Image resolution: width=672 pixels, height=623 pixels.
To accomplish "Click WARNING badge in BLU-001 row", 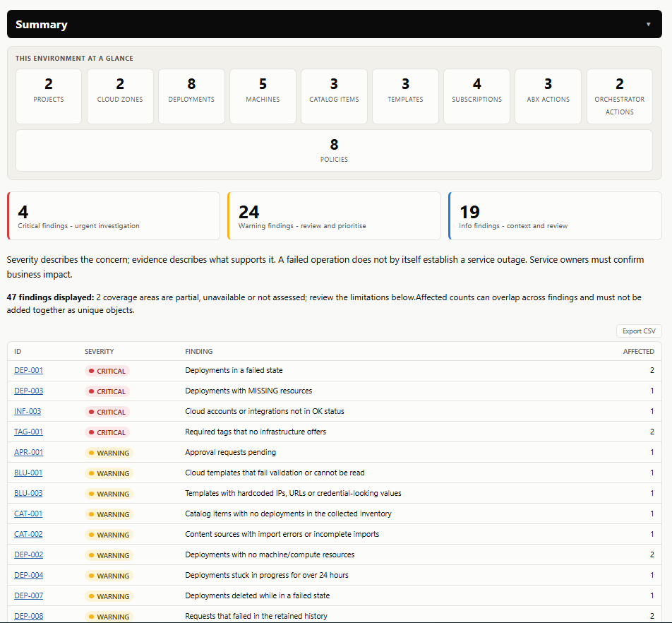I will (109, 473).
